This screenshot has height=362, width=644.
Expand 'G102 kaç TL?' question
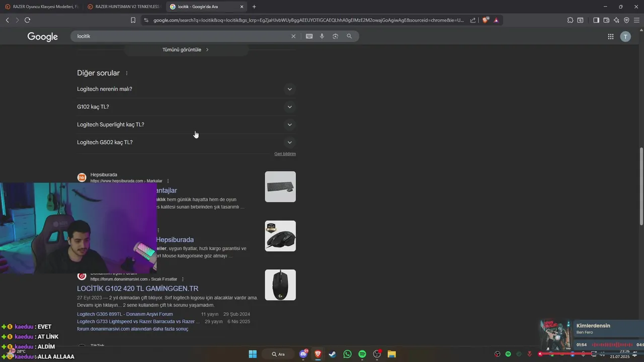pos(186,107)
